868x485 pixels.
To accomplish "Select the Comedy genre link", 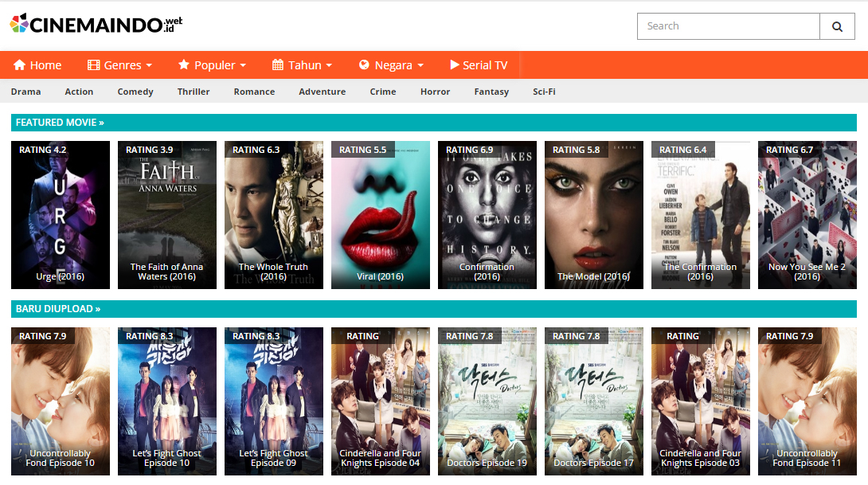I will pos(135,92).
